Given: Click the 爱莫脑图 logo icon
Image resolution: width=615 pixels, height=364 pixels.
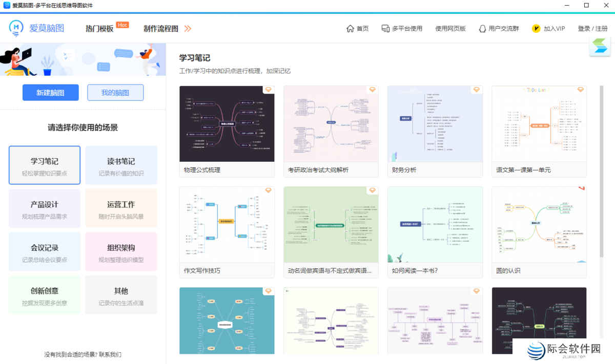Looking at the screenshot, I should click(15, 29).
